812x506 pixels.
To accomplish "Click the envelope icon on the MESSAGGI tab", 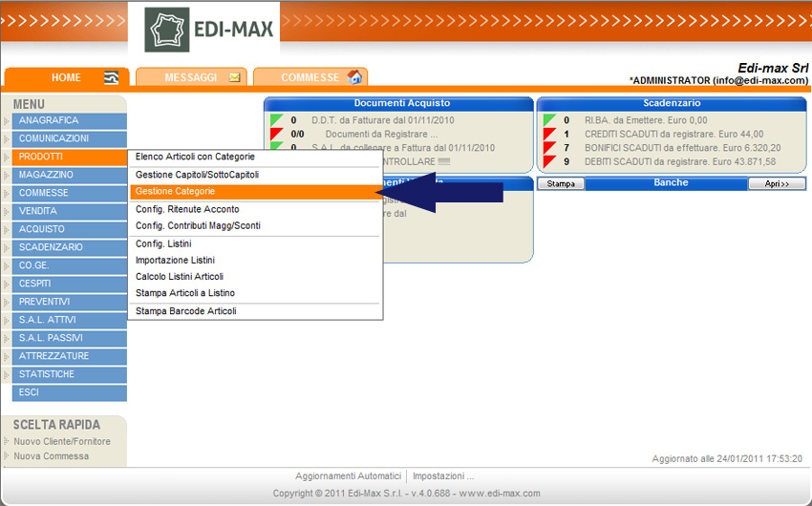I will point(234,77).
